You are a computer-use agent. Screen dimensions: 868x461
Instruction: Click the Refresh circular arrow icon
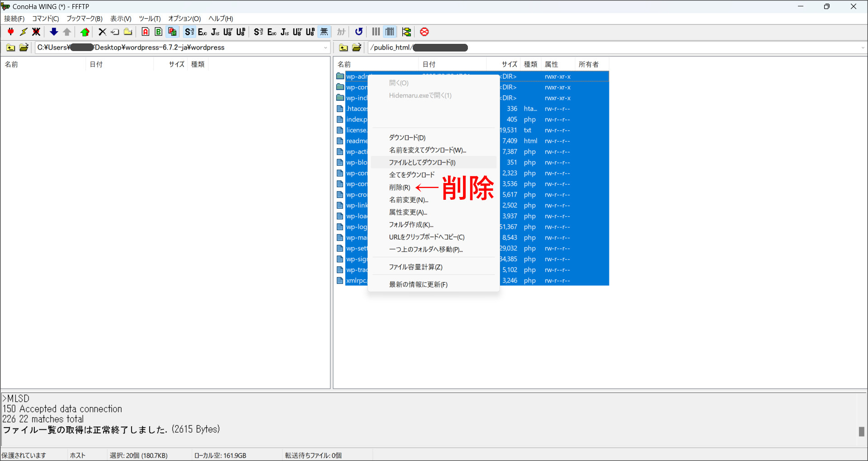click(x=359, y=32)
